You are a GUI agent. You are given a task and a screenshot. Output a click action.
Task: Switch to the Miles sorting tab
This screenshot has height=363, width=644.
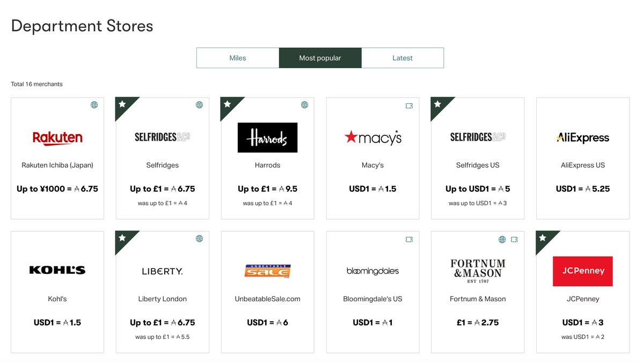[238, 58]
